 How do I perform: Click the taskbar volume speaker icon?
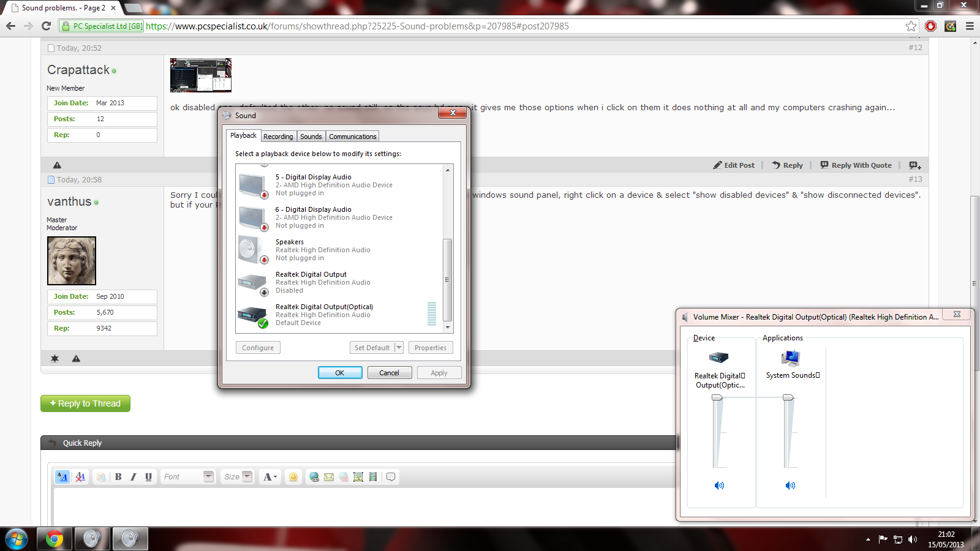(913, 539)
